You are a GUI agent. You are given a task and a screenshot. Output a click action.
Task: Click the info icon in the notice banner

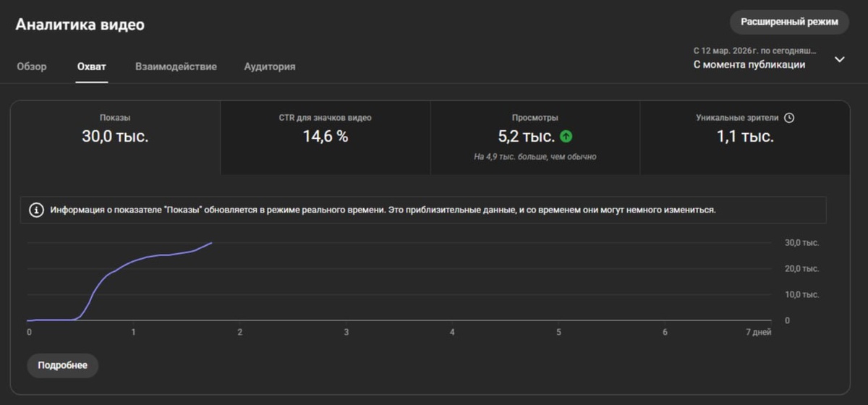click(36, 210)
